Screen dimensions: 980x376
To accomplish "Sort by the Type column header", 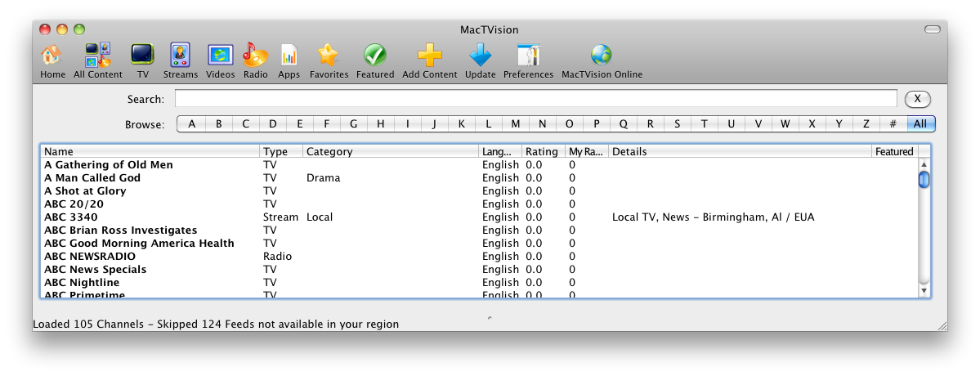I will click(x=281, y=151).
